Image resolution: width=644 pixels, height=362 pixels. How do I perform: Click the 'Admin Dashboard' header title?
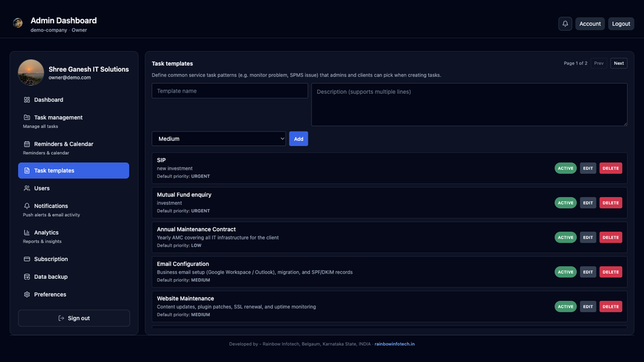(x=64, y=21)
